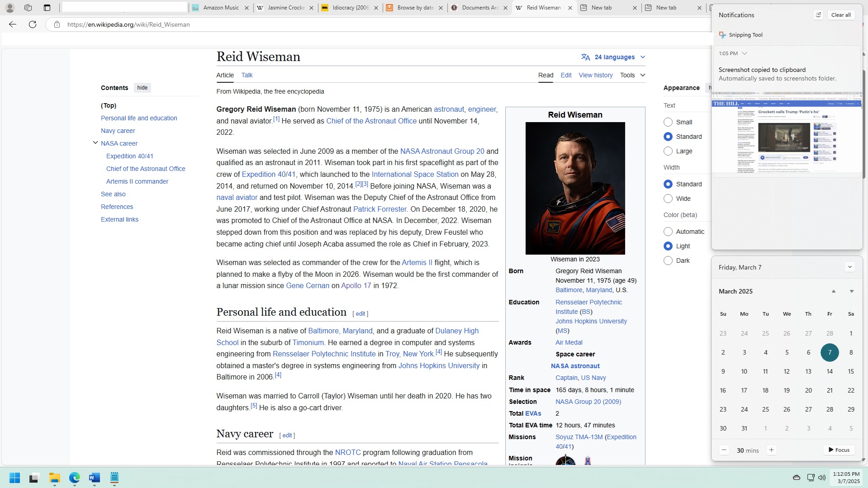This screenshot has width=868, height=488.
Task: View site information lock icon
Action: click(x=57, y=24)
